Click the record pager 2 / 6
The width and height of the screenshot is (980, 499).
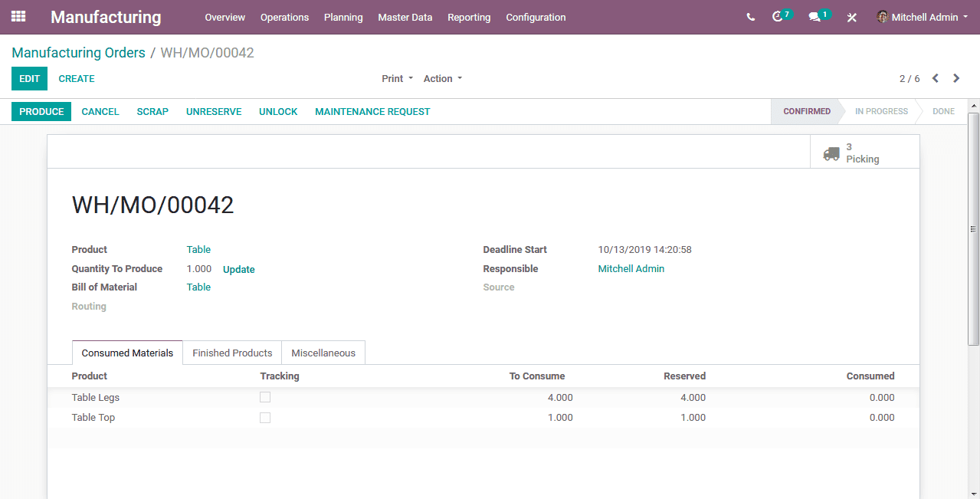point(910,78)
